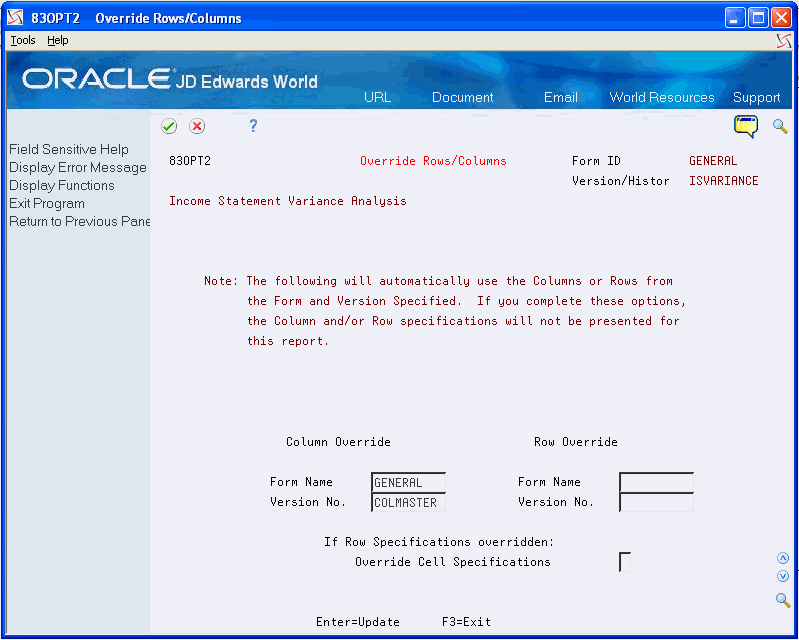Open the World Resources link
The width and height of the screenshot is (799, 640).
coord(662,97)
